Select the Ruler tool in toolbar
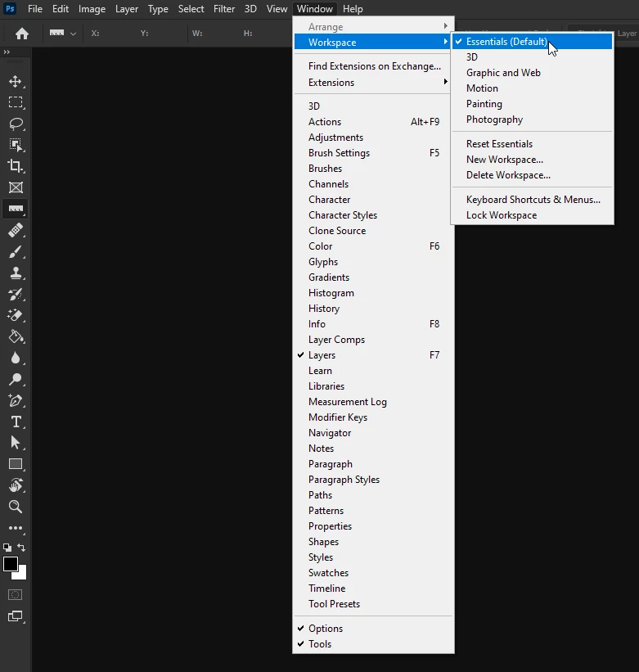639x672 pixels. [x=16, y=209]
